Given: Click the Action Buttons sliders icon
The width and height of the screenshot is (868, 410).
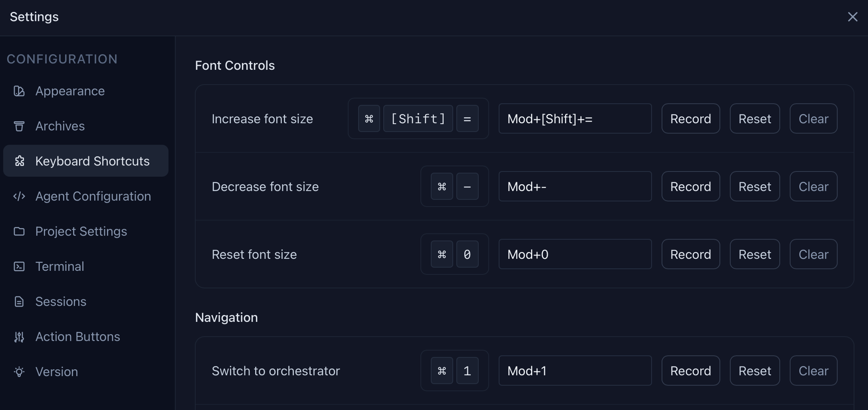Looking at the screenshot, I should [x=19, y=337].
